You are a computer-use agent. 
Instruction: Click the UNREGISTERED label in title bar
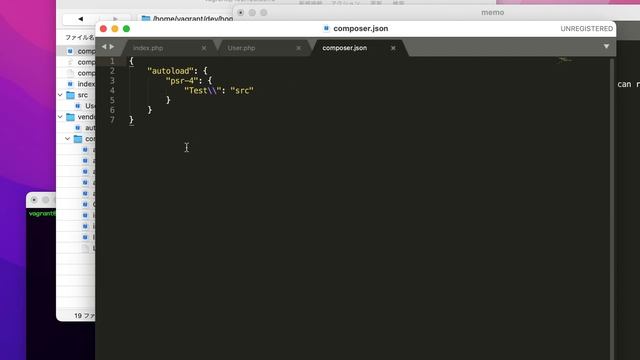[587, 29]
